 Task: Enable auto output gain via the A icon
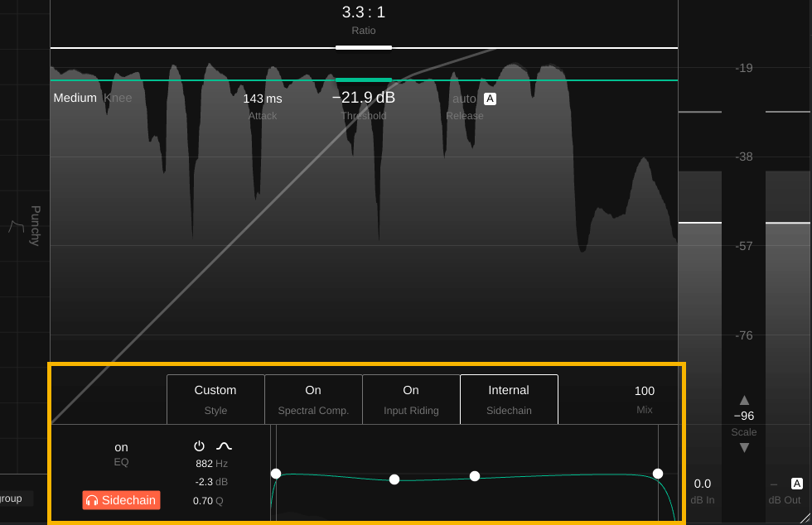pos(797,483)
